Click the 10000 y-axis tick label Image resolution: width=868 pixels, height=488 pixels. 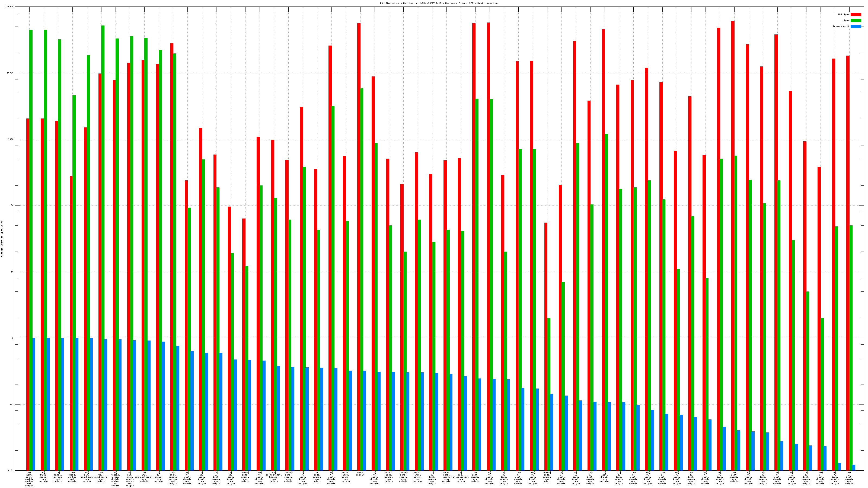[x=11, y=73]
